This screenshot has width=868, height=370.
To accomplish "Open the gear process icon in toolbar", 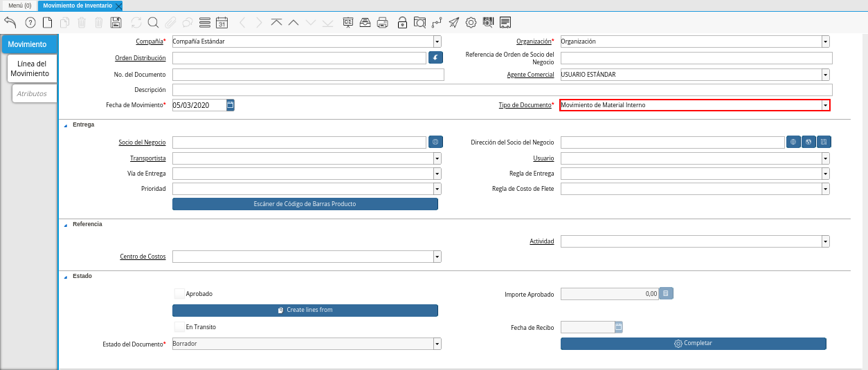I will point(471,23).
